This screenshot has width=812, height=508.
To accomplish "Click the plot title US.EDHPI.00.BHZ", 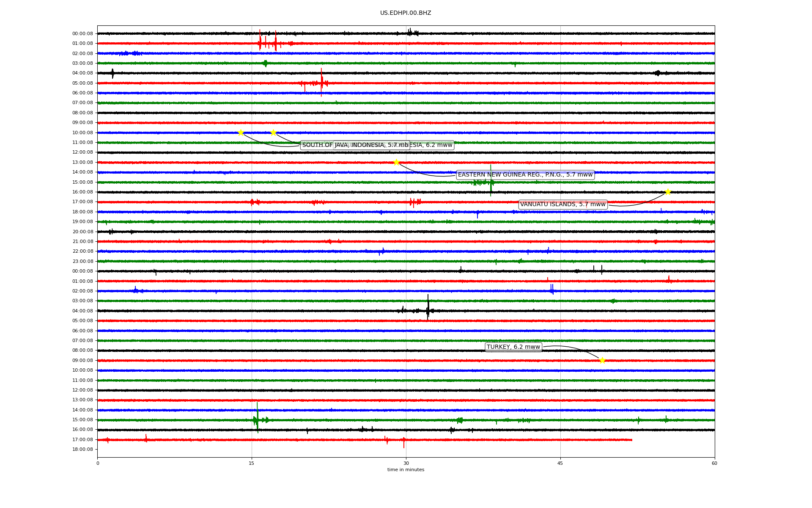I will click(406, 13).
